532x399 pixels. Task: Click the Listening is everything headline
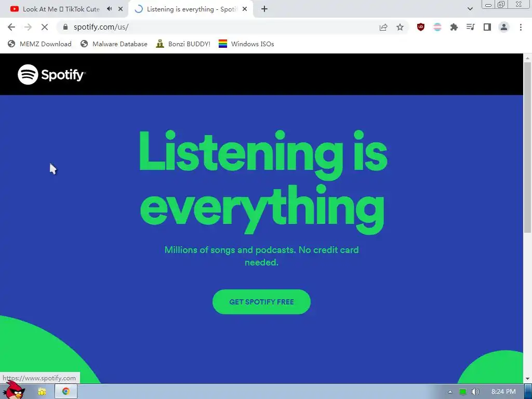click(x=263, y=182)
